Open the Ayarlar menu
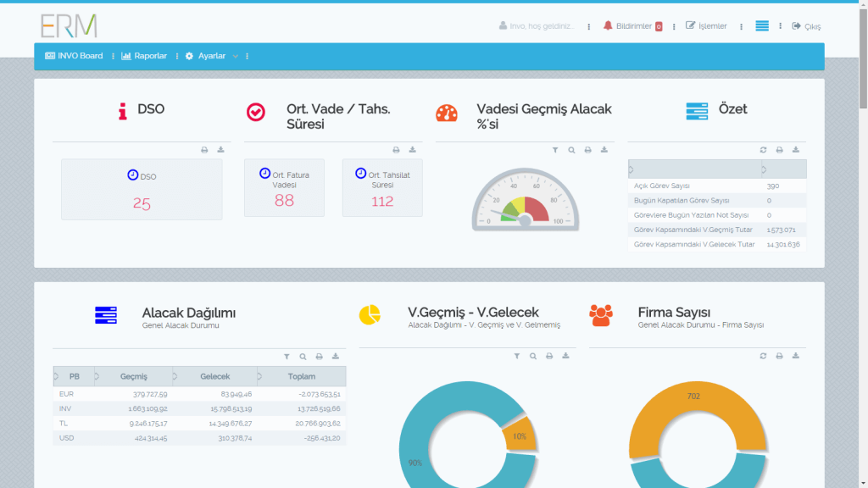Image resolution: width=868 pixels, height=488 pixels. [x=205, y=56]
